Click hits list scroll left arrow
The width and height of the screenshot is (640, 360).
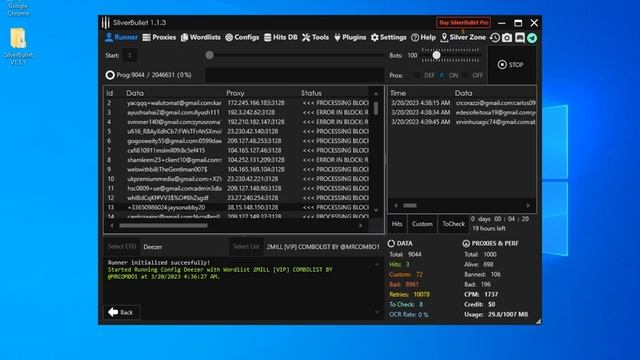pos(396,205)
